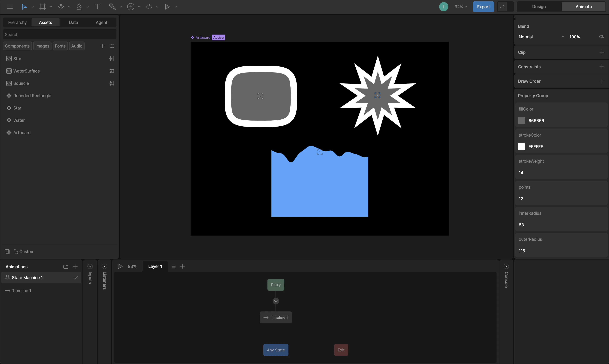Open the hamburger main menu
Viewport: 609px width, 364px height.
point(10,7)
